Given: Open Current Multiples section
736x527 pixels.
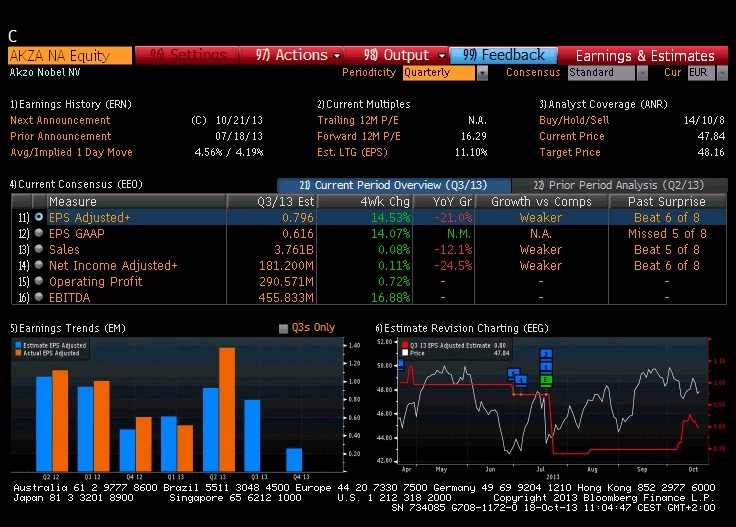Looking at the screenshot, I should 364,104.
